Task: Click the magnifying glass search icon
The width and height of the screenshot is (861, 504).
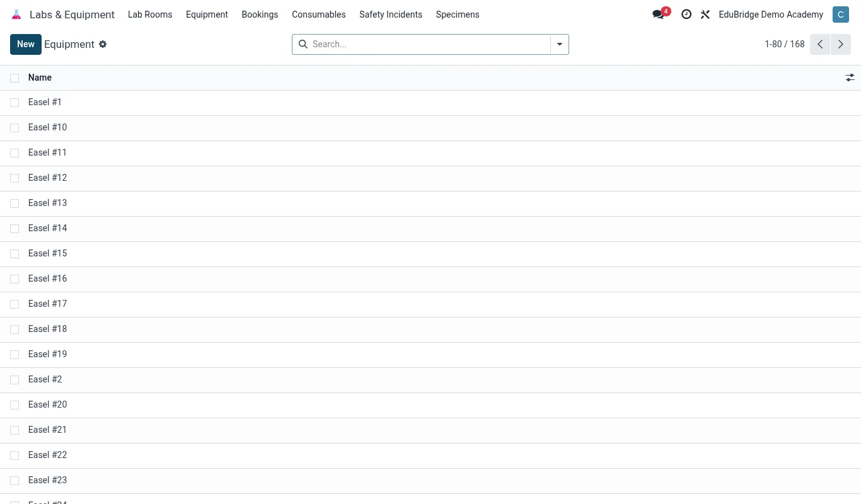Action: pyautogui.click(x=303, y=44)
